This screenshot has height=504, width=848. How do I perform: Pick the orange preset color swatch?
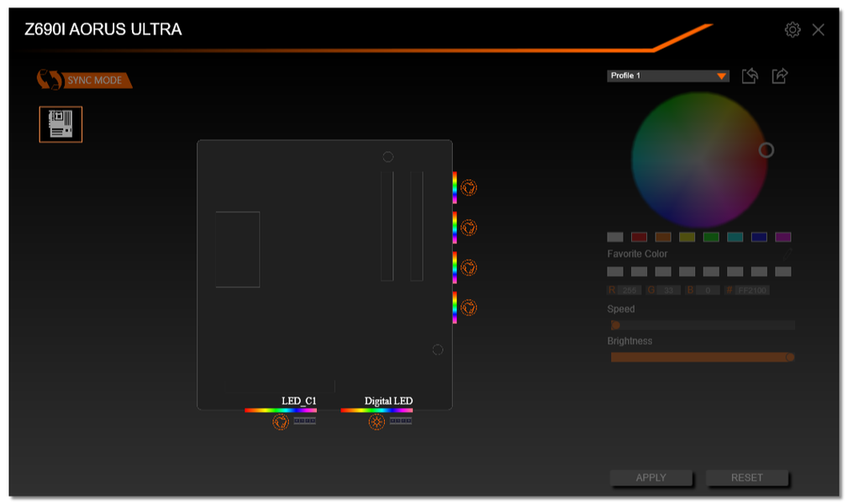[x=663, y=237]
